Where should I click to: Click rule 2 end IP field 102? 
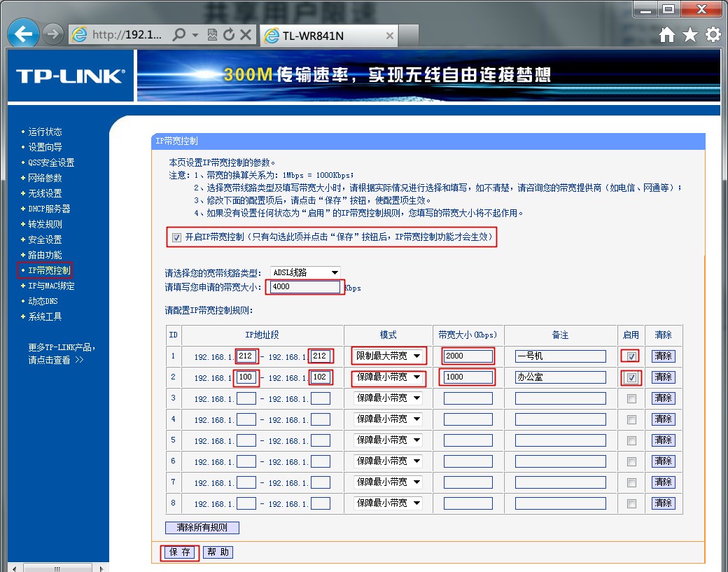click(x=321, y=377)
